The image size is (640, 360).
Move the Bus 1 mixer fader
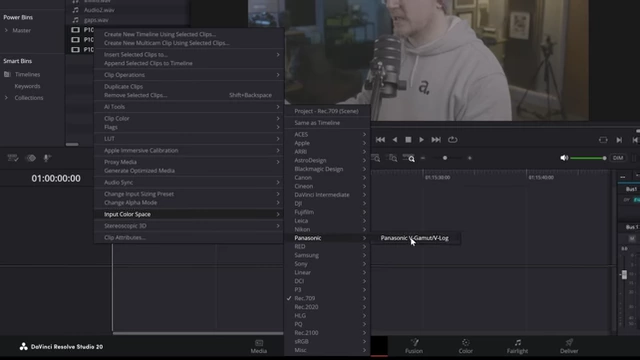coord(624,275)
